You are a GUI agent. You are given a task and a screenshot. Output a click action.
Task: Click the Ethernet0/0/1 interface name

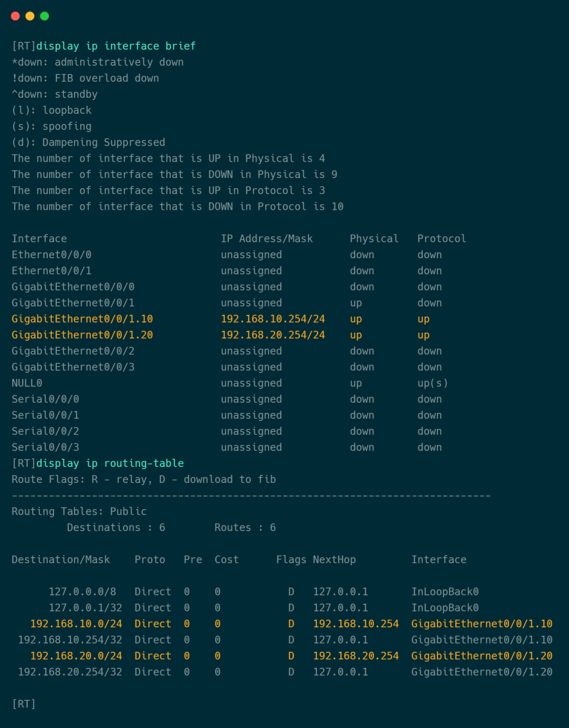[52, 271]
